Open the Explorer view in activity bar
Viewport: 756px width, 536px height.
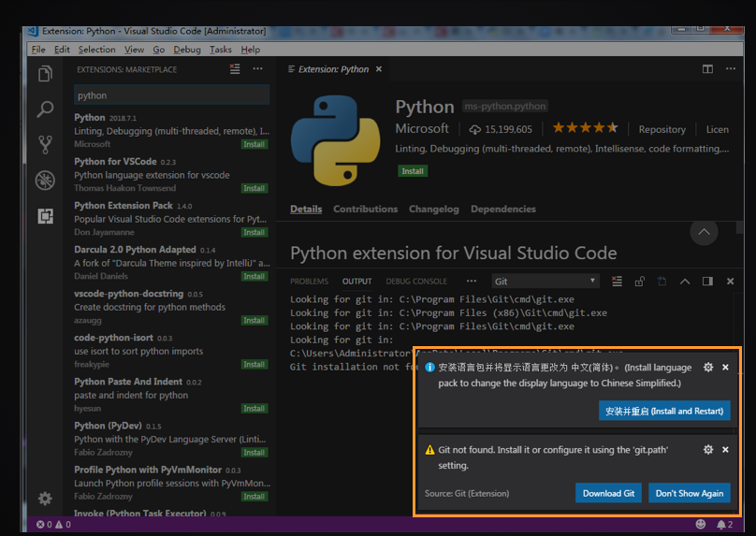point(45,74)
